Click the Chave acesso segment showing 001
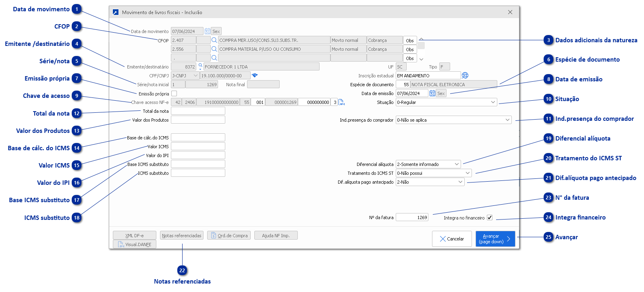The width and height of the screenshot is (644, 292). pos(258,102)
